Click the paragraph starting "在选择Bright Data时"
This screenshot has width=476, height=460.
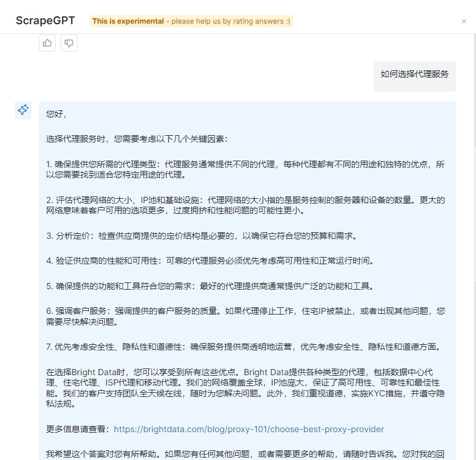tap(245, 388)
